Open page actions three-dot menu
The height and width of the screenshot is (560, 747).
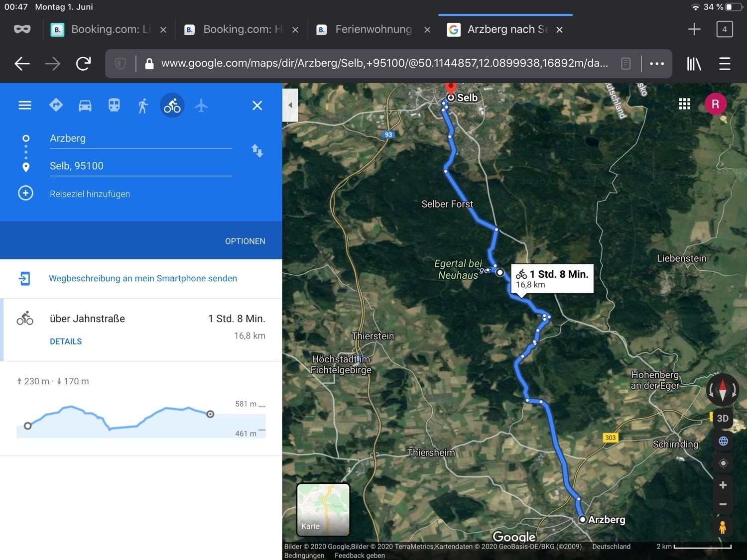(x=657, y=64)
